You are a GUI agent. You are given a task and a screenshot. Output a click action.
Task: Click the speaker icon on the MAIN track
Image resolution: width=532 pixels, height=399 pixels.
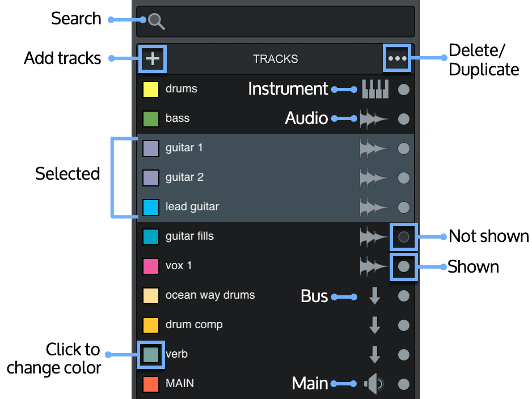(x=374, y=384)
